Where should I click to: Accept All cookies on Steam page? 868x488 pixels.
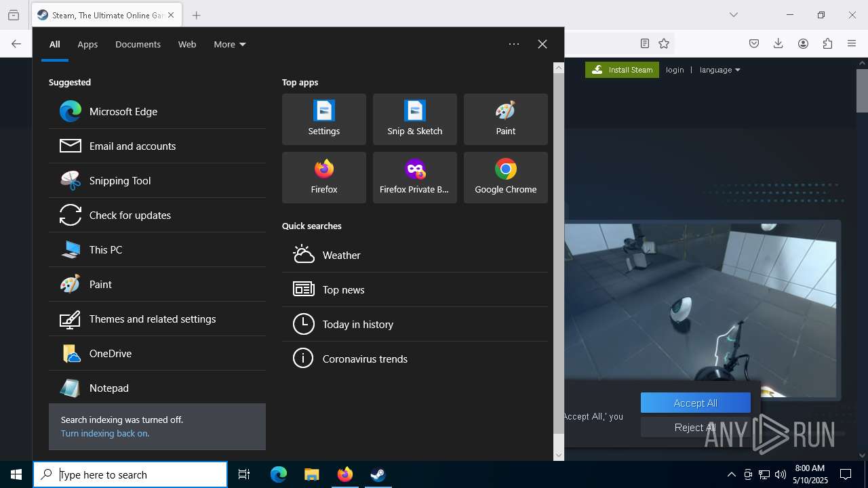tap(696, 403)
